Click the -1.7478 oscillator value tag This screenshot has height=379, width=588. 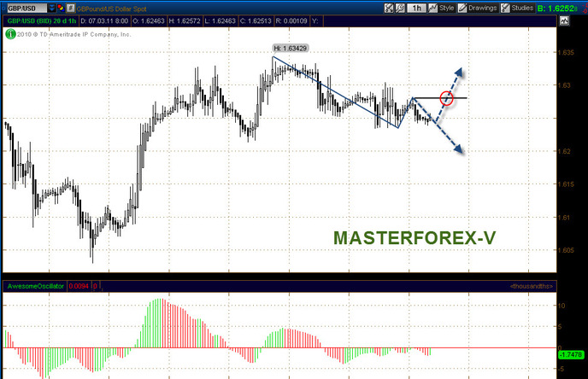[x=571, y=354]
